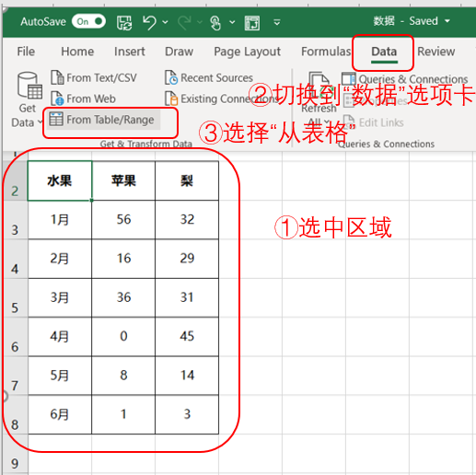Screen dimensions: 476x475
Task: Click the table icon in Quick Access Toolbar
Action: (x=252, y=23)
